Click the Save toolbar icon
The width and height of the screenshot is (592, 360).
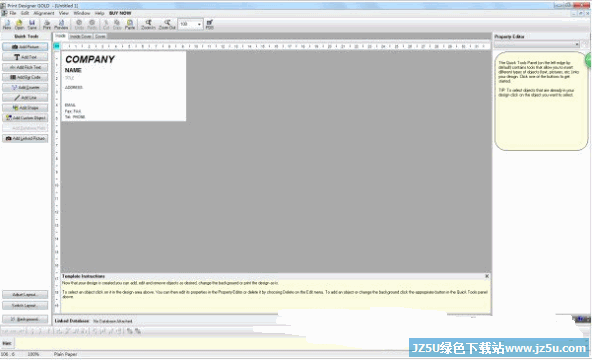coord(32,25)
